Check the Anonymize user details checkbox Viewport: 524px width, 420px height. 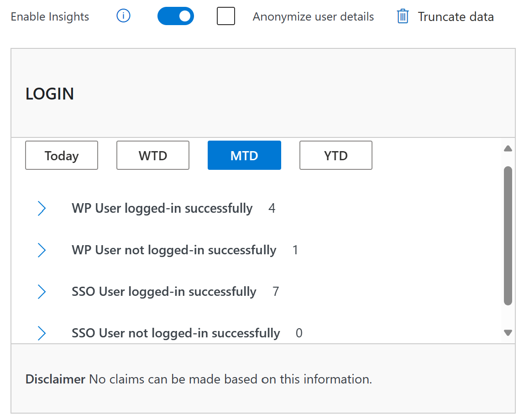click(226, 16)
